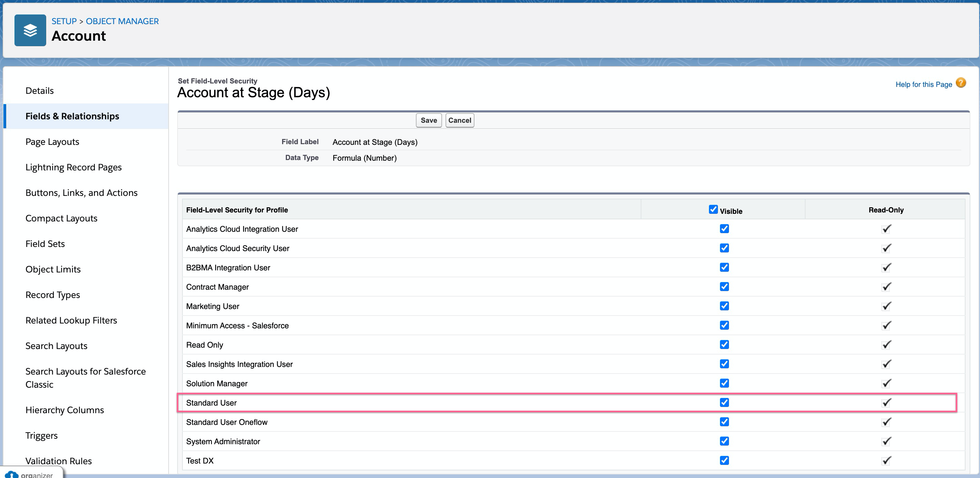
Task: Click the orange help question mark icon
Action: click(x=961, y=83)
